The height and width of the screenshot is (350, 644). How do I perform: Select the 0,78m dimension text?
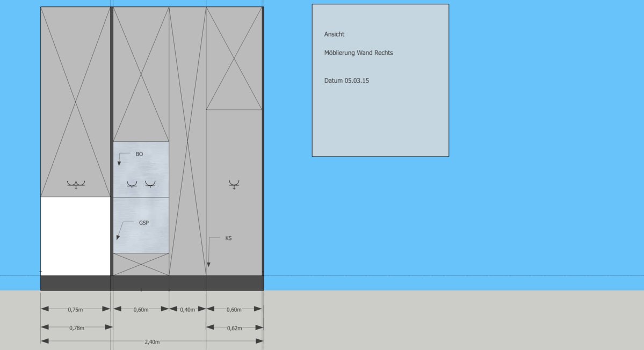click(76, 327)
